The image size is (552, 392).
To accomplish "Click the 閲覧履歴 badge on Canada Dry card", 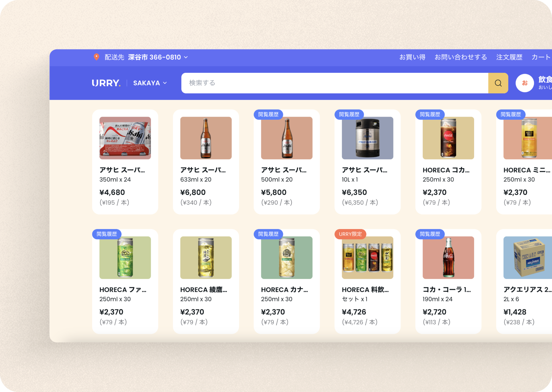I will pyautogui.click(x=268, y=234).
